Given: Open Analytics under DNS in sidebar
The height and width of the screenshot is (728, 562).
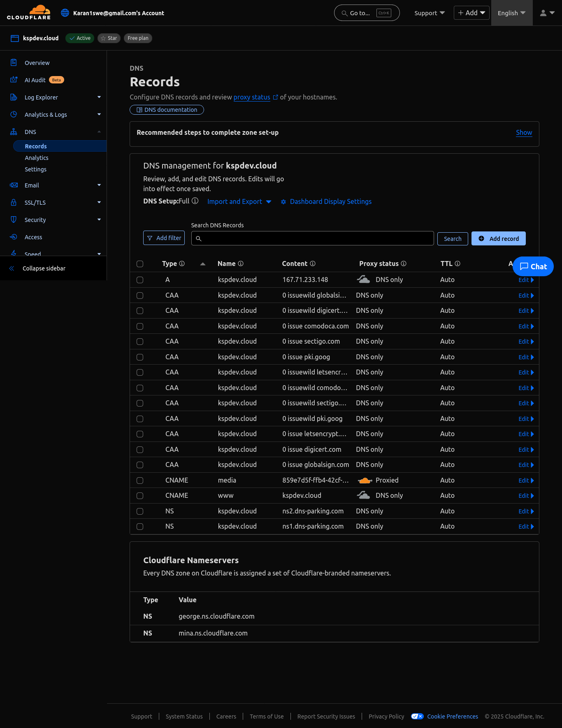Looking at the screenshot, I should pyautogui.click(x=37, y=158).
